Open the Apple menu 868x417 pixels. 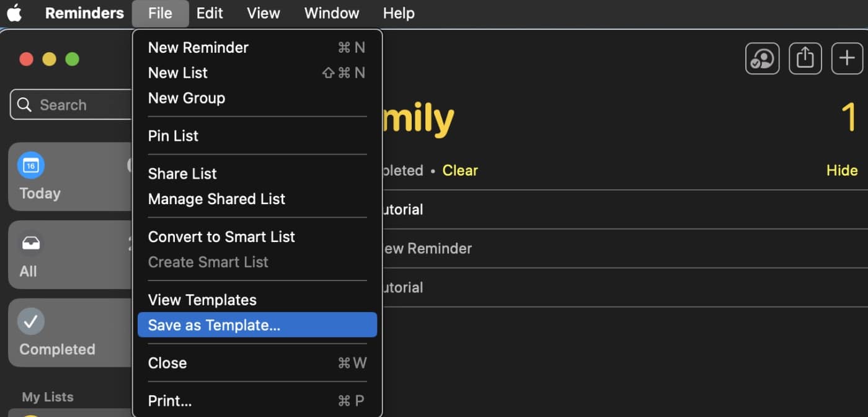[14, 13]
